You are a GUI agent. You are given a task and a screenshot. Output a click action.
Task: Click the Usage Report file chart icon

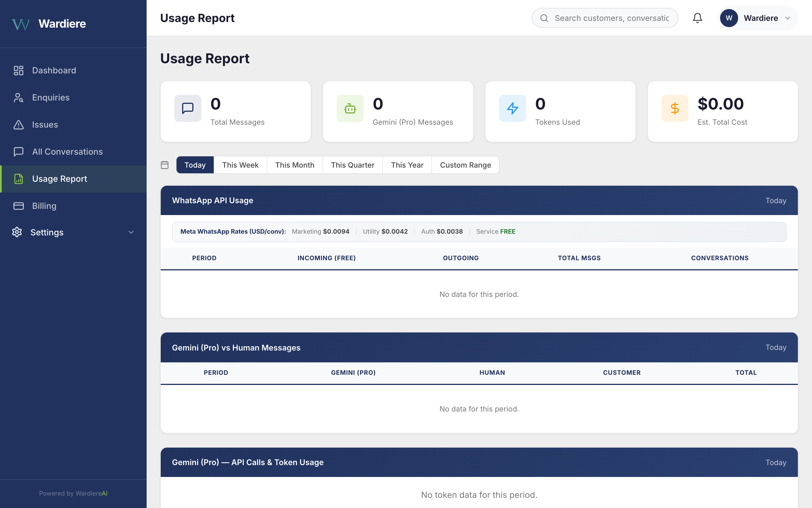coord(18,179)
